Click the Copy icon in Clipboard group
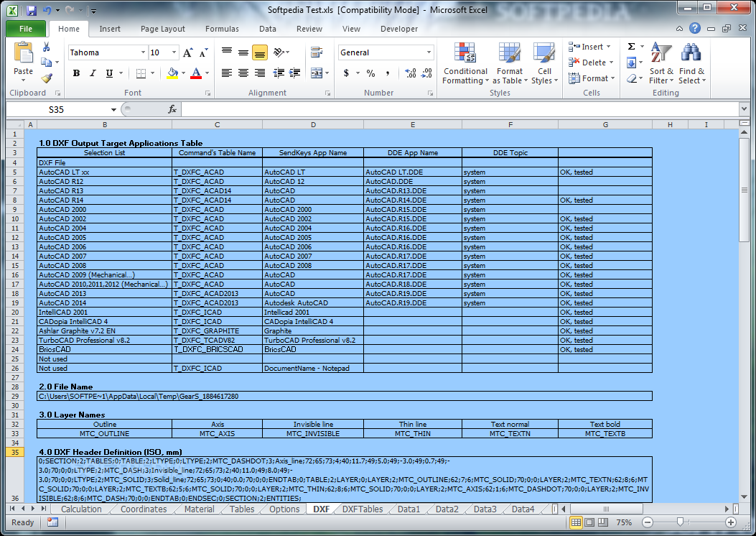The height and width of the screenshot is (536, 756). (46, 62)
